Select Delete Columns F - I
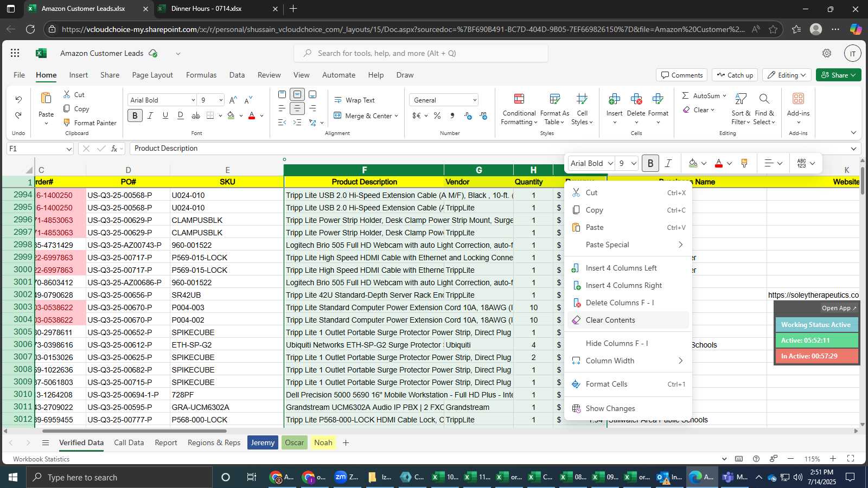 pos(628,303)
